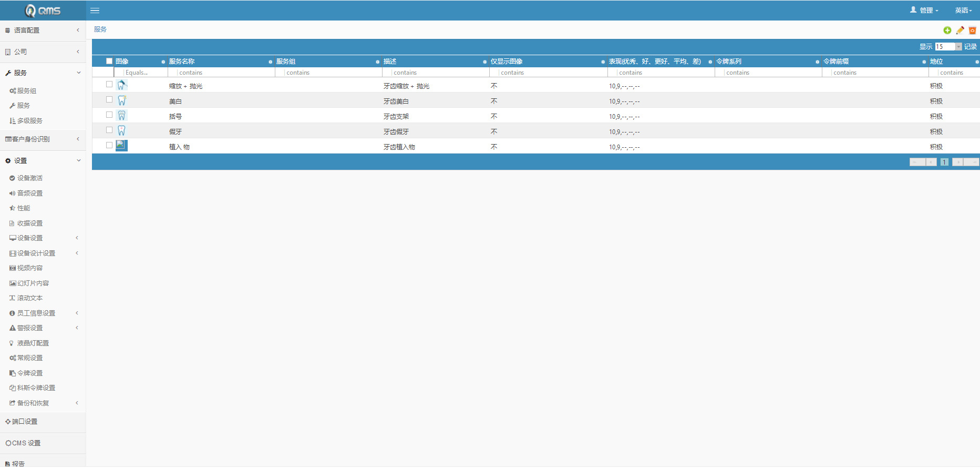Open 仅显示图像 column settings gear

pos(603,62)
